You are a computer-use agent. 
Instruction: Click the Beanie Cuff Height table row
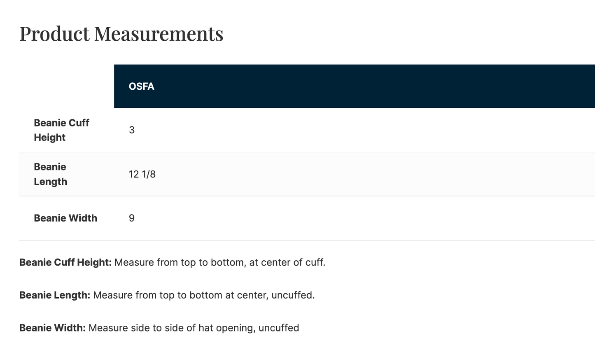click(x=307, y=130)
